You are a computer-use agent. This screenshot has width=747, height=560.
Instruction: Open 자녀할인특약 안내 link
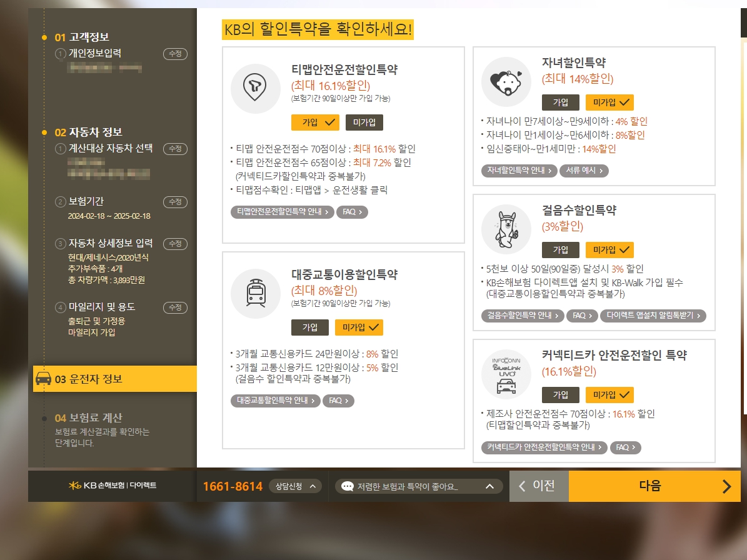click(519, 171)
